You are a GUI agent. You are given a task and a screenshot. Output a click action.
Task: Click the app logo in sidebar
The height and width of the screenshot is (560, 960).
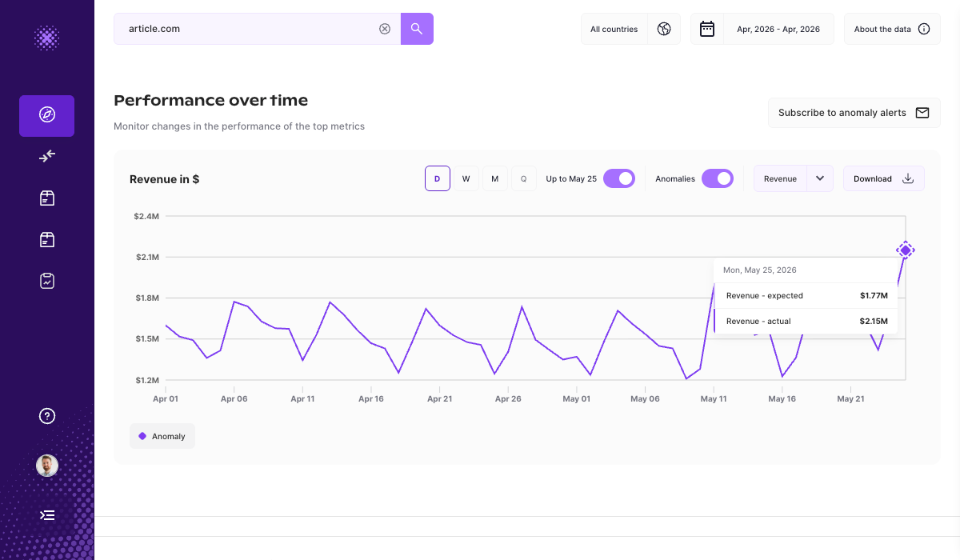coord(47,38)
